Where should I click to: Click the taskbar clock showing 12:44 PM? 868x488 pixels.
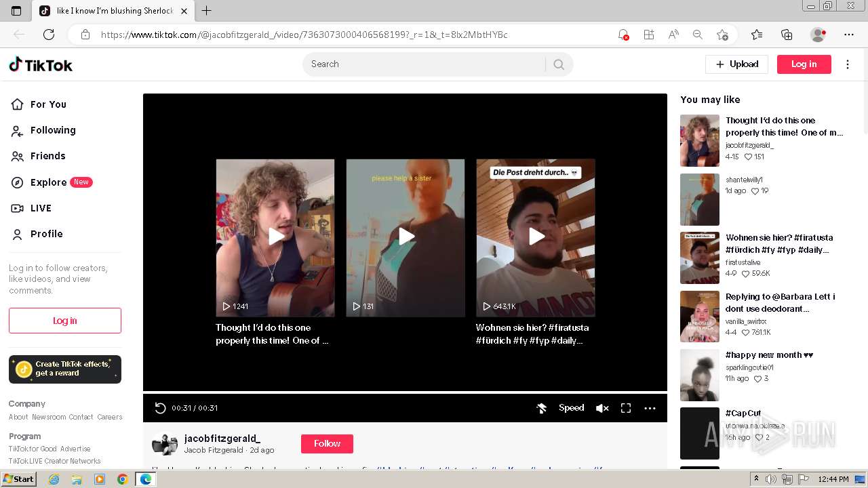click(833, 479)
